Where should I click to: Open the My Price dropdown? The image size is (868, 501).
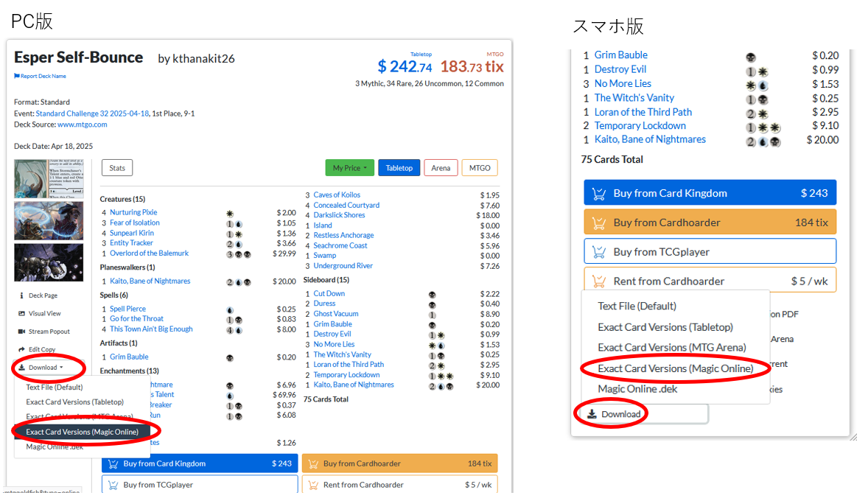(350, 168)
